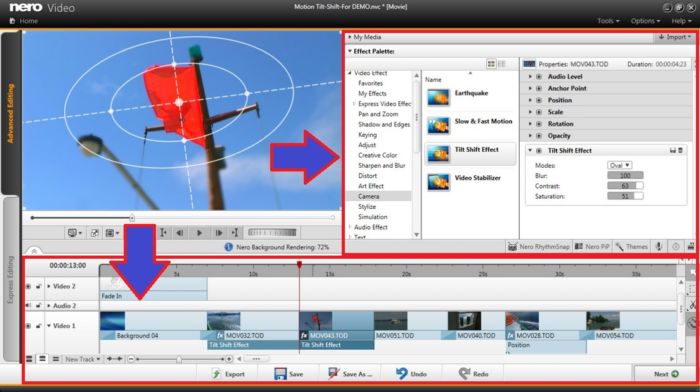
Task: Go to Home
Action: click(x=24, y=21)
